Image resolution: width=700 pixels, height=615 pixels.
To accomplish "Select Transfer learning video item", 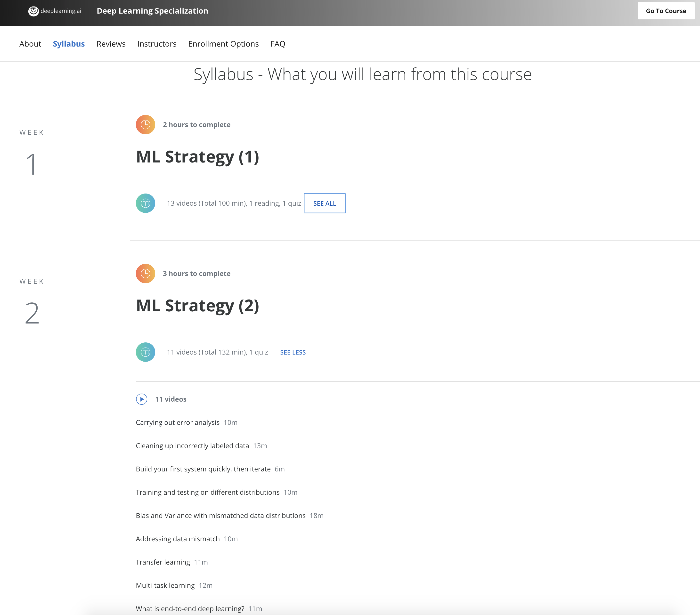I will pos(163,562).
